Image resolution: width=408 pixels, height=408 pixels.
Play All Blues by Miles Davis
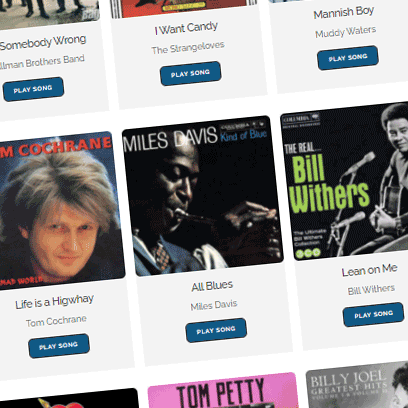(216, 330)
